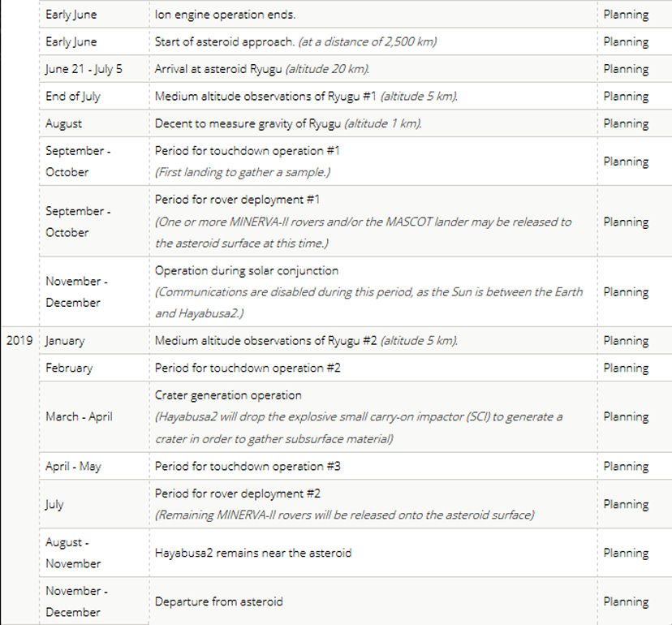Select "Period for touchdown operation #3" text
The height and width of the screenshot is (625, 672).
[248, 466]
